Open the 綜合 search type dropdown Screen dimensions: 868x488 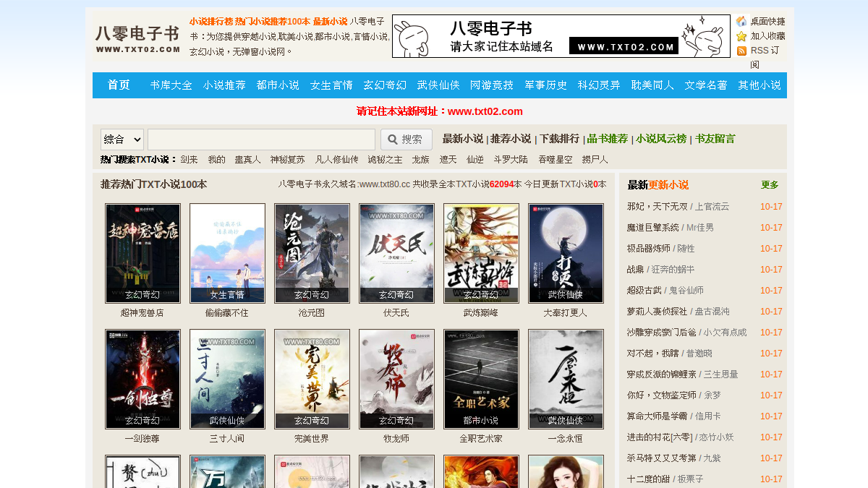(122, 140)
